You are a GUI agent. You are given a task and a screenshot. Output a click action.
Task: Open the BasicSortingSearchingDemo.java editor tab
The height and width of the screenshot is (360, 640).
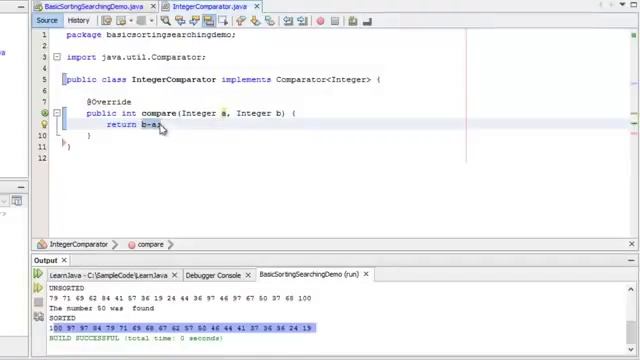[93, 7]
